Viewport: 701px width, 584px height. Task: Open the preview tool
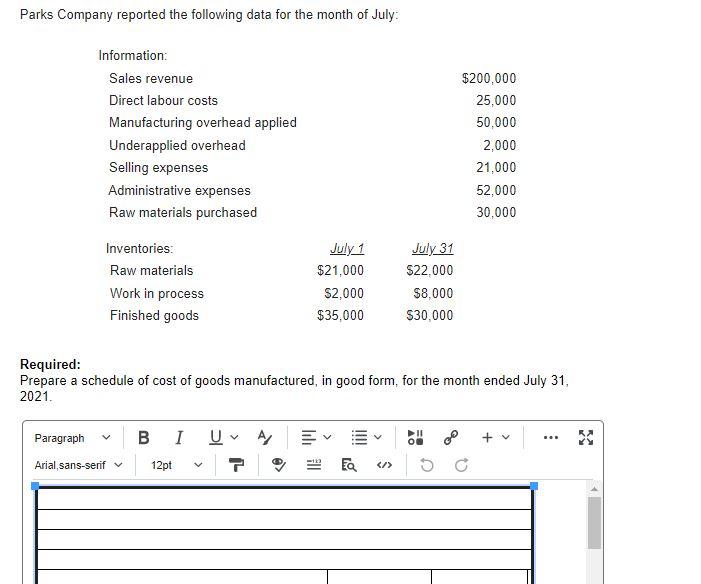click(x=349, y=466)
